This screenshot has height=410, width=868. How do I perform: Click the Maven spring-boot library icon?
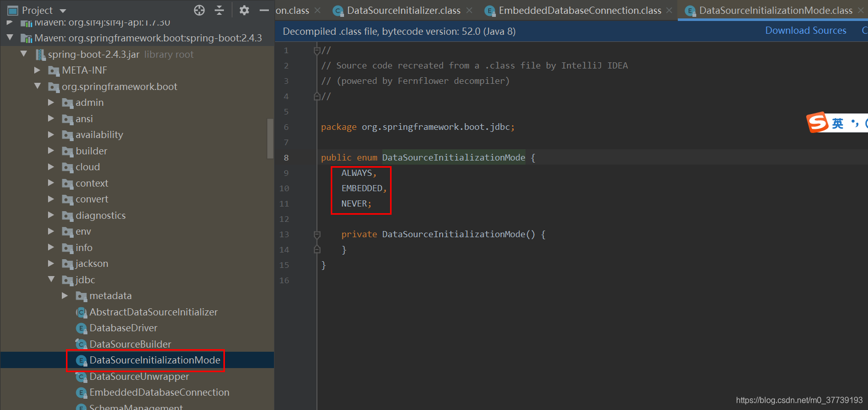pyautogui.click(x=27, y=38)
